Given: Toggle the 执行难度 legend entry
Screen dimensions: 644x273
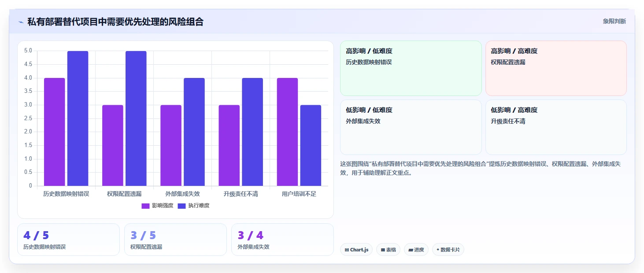Looking at the screenshot, I should (193, 206).
